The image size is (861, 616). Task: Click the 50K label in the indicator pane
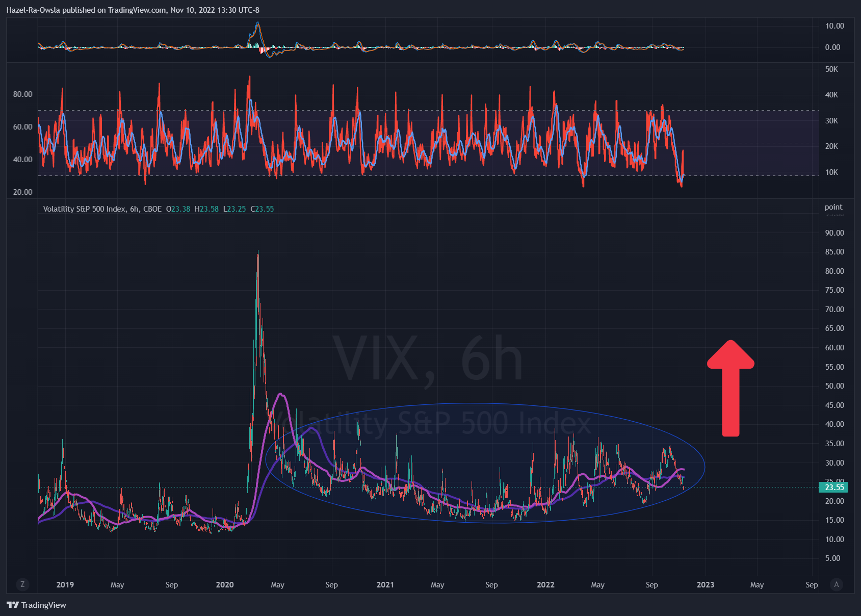coord(831,69)
